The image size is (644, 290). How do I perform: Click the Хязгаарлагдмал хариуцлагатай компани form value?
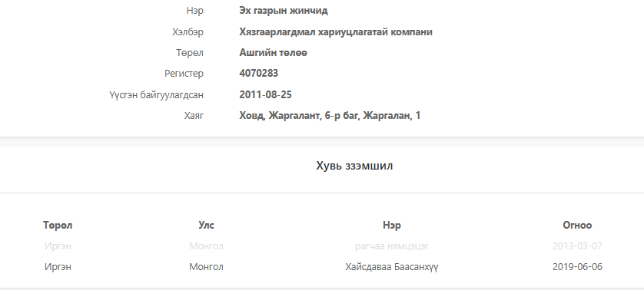point(336,32)
